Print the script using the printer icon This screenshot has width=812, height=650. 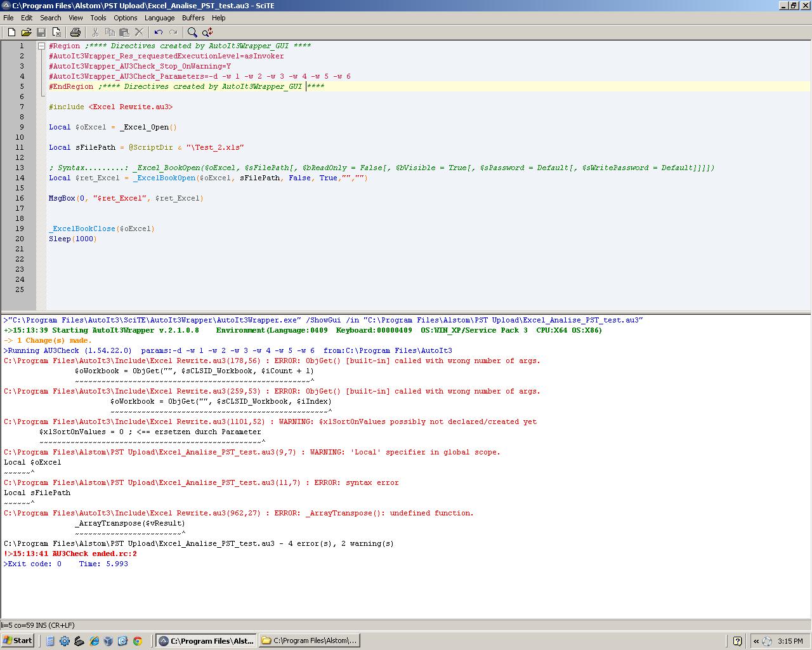pyautogui.click(x=75, y=32)
